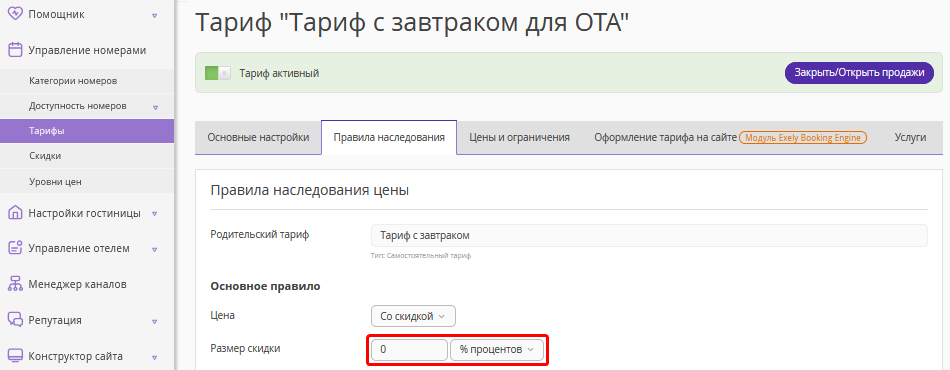The width and height of the screenshot is (950, 370).
Task: Click the Размер скидки value field
Action: tap(409, 350)
